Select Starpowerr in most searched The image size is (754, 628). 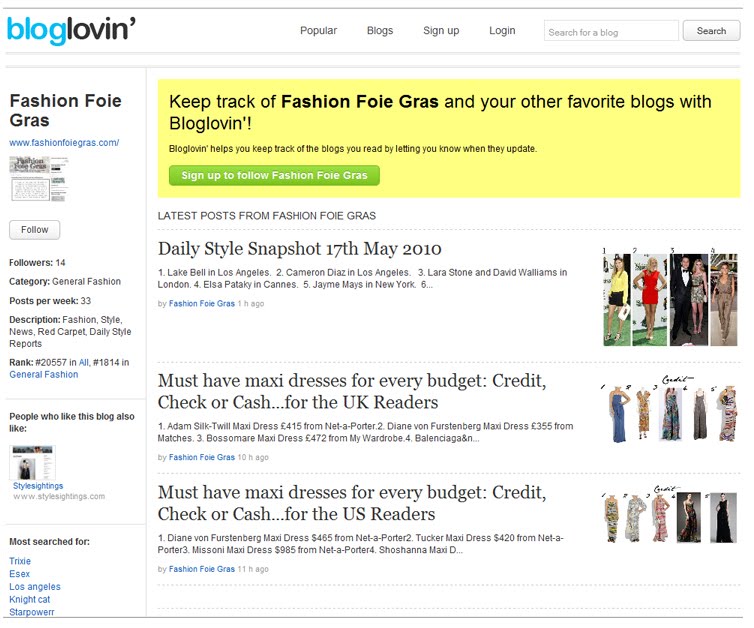point(32,612)
